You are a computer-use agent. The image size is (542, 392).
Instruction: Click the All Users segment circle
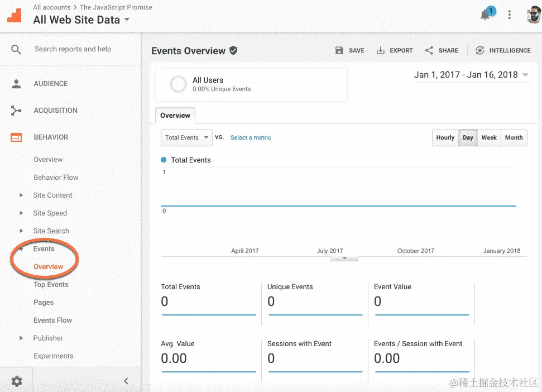tap(179, 84)
